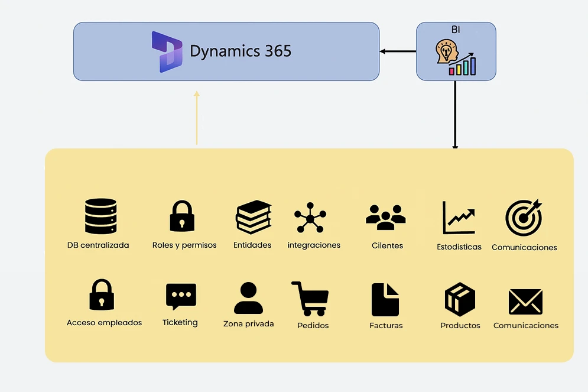Open the Pedidos shopping cart icon
Screen dimensions: 588x392
click(x=310, y=299)
